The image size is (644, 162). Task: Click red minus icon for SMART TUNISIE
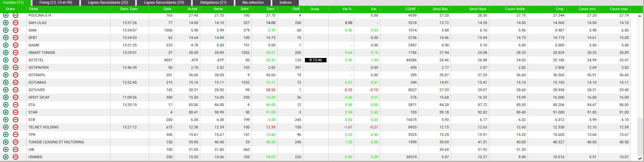click(x=16, y=53)
